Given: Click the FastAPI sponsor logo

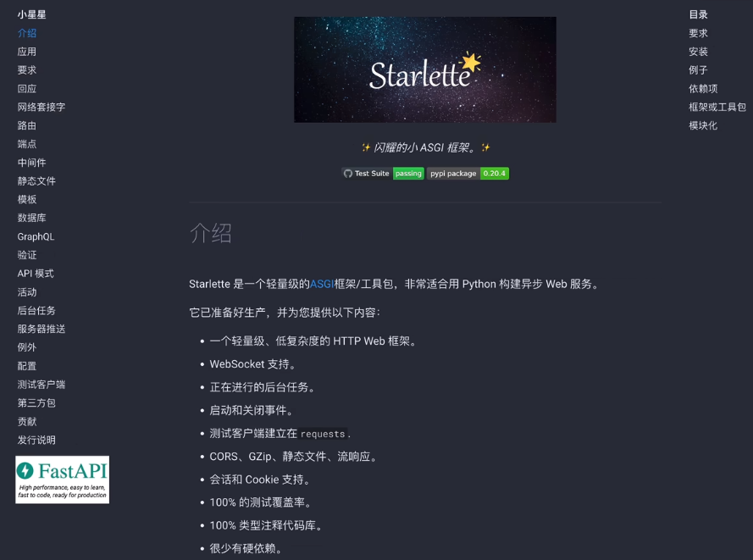Looking at the screenshot, I should 63,480.
